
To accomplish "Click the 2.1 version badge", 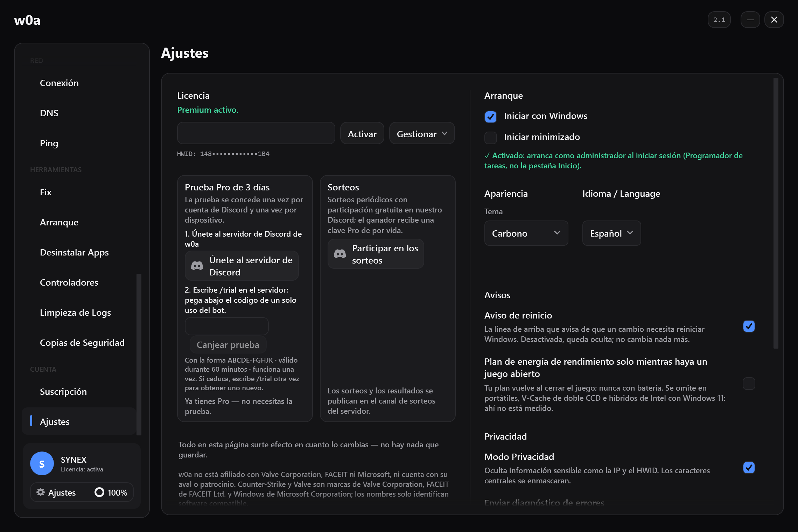I will (719, 20).
